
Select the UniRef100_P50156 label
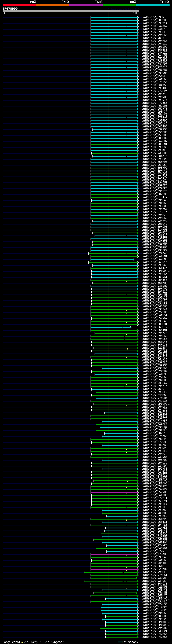(x=154, y=106)
